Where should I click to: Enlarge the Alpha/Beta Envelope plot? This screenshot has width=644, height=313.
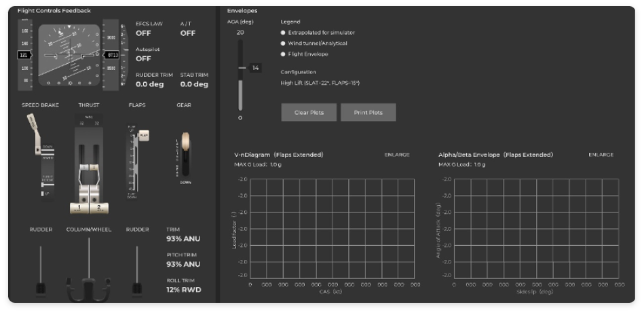[601, 155]
